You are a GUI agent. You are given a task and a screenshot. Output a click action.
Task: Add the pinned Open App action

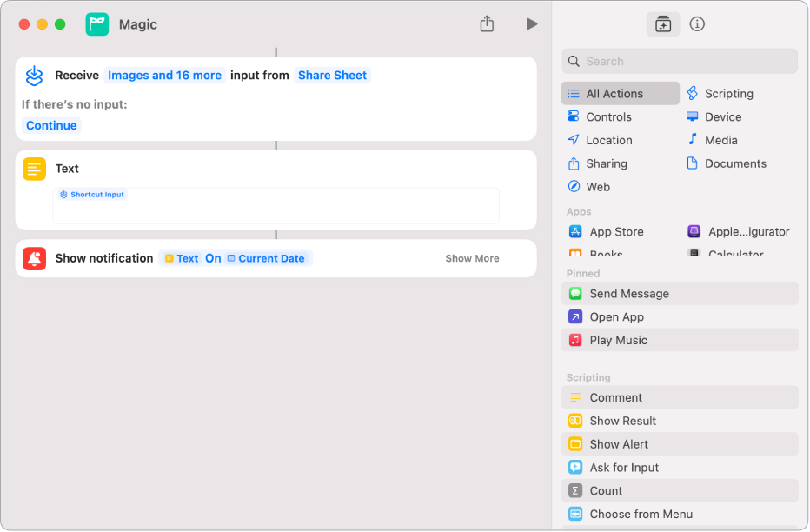[x=680, y=316]
